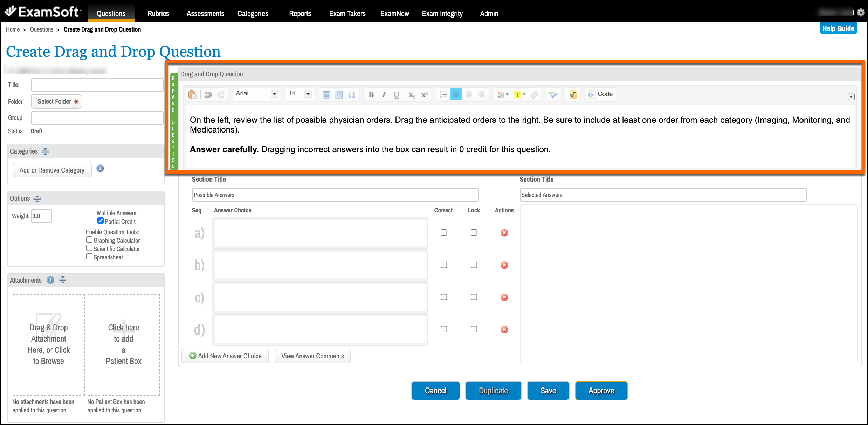Open the Select Folder picker
This screenshot has width=868, height=425.
56,102
